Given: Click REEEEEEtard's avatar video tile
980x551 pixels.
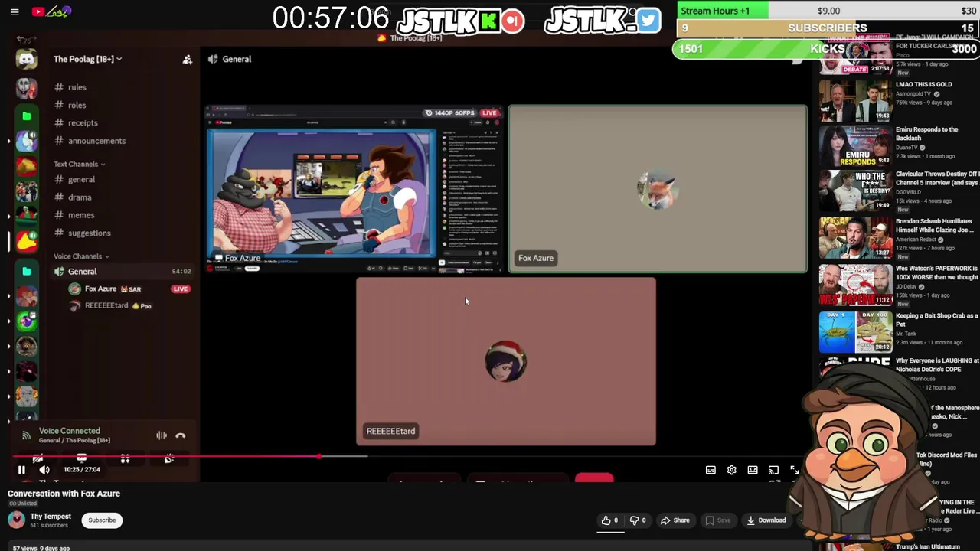Looking at the screenshot, I should click(506, 361).
